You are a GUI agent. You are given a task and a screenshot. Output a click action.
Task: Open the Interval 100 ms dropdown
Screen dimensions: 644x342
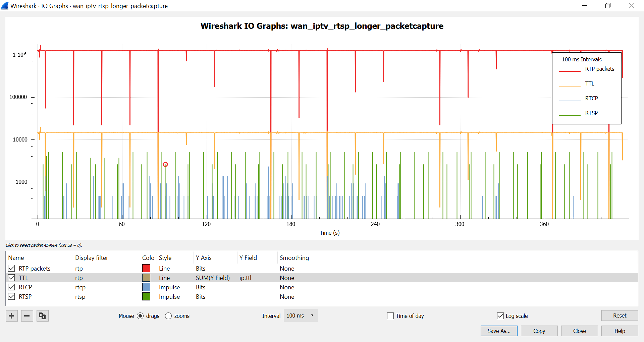301,316
